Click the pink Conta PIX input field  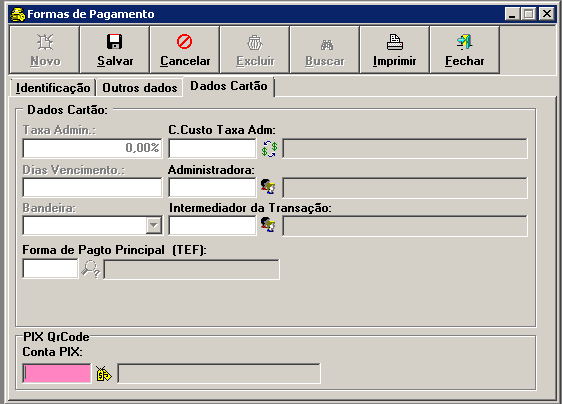tap(57, 374)
